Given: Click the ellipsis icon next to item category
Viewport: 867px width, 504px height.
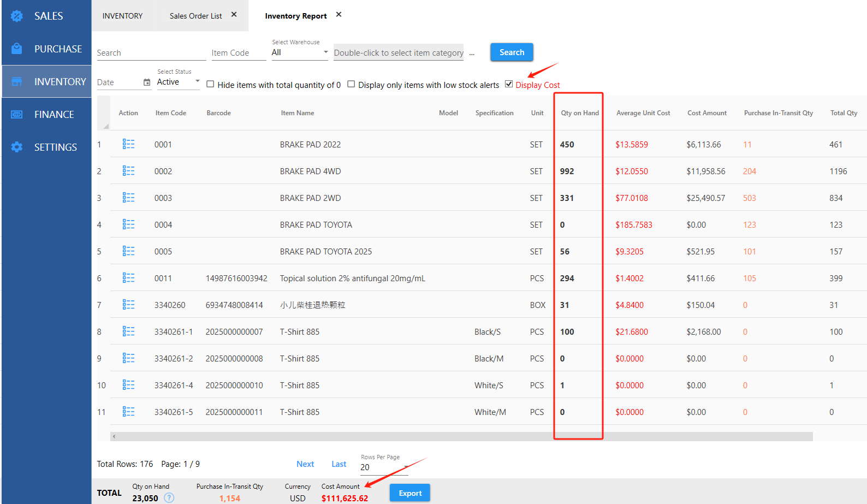Looking at the screenshot, I should point(472,53).
